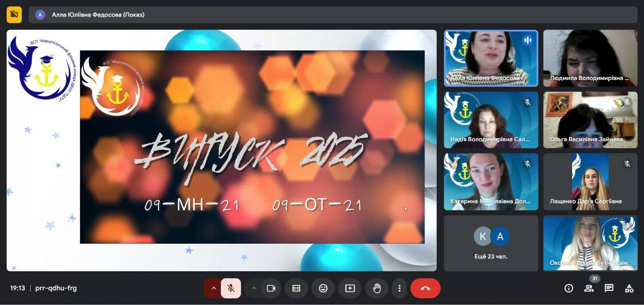644x305 pixels.
Task: Open the in-call chat messages
Action: pyautogui.click(x=609, y=288)
